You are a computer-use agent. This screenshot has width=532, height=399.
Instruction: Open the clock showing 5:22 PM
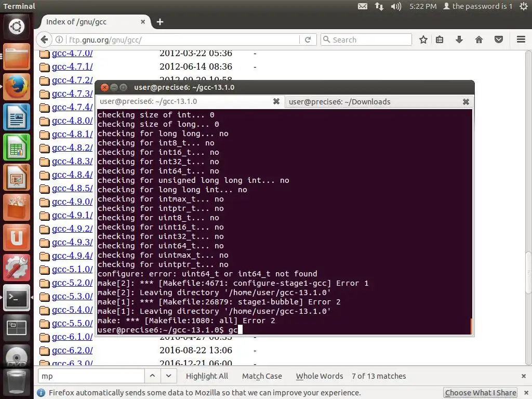423,6
